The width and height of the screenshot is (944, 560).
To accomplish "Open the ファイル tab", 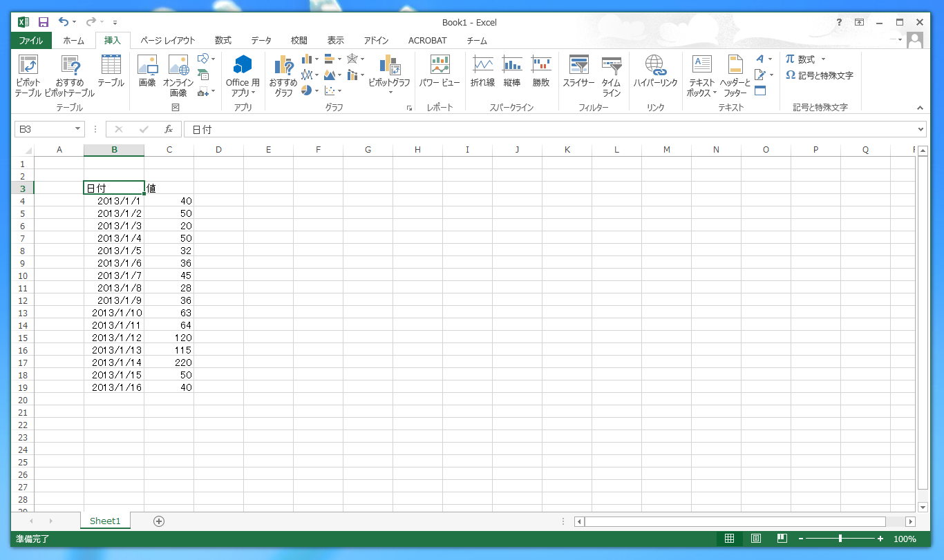I will point(30,41).
